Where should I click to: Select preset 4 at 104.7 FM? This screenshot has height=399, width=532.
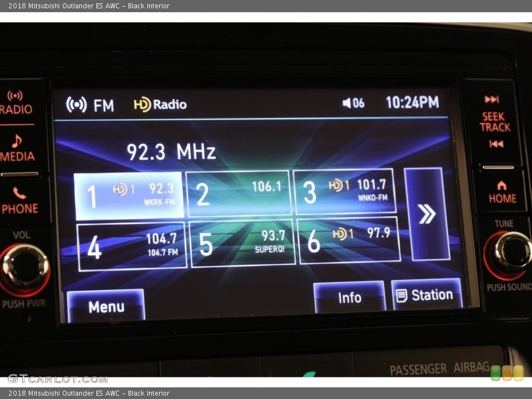coord(132,247)
